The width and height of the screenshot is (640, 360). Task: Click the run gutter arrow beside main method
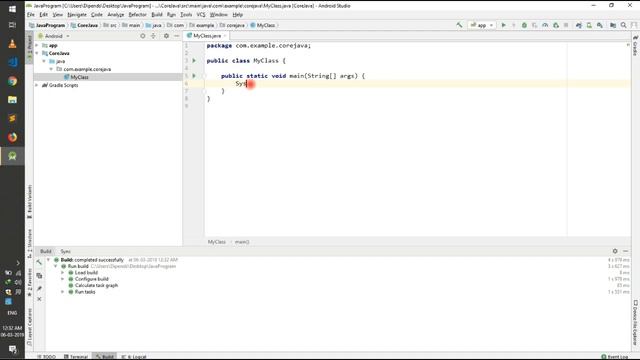(194, 76)
